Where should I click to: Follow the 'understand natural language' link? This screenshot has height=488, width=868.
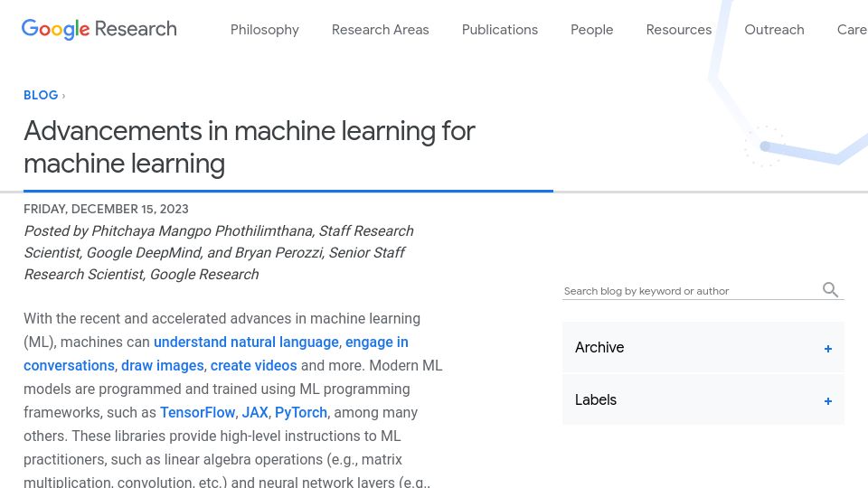pos(246,342)
